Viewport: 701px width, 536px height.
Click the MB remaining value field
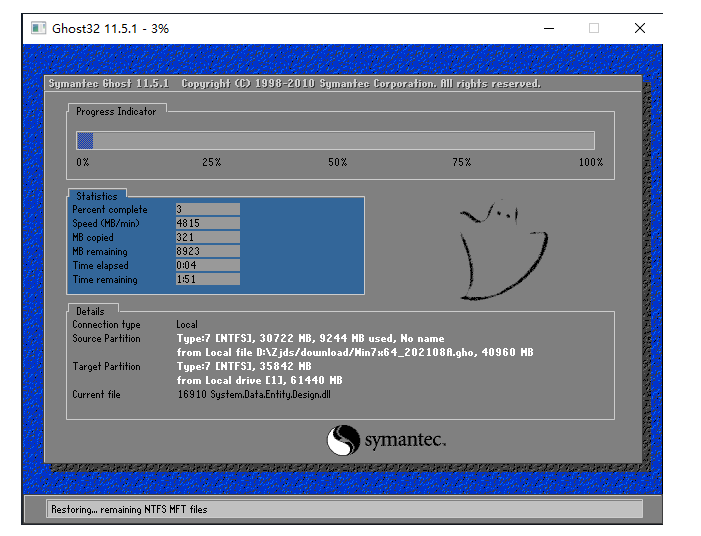pyautogui.click(x=207, y=252)
